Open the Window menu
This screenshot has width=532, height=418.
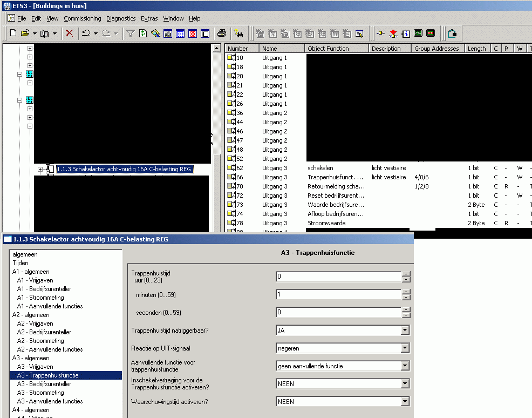173,18
